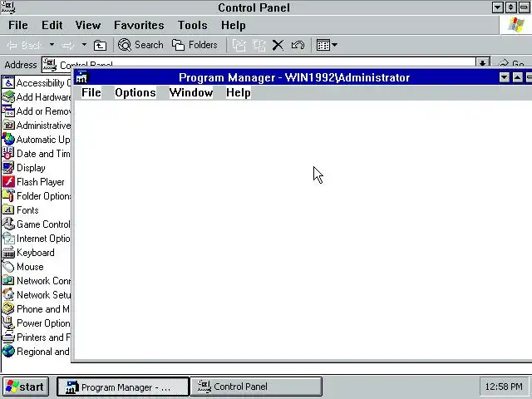Screen dimensions: 532x399
Task: Open Program Manager File menu
Action: click(91, 92)
